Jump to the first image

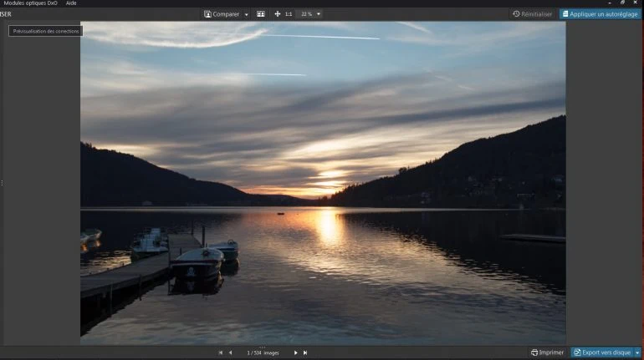point(221,352)
